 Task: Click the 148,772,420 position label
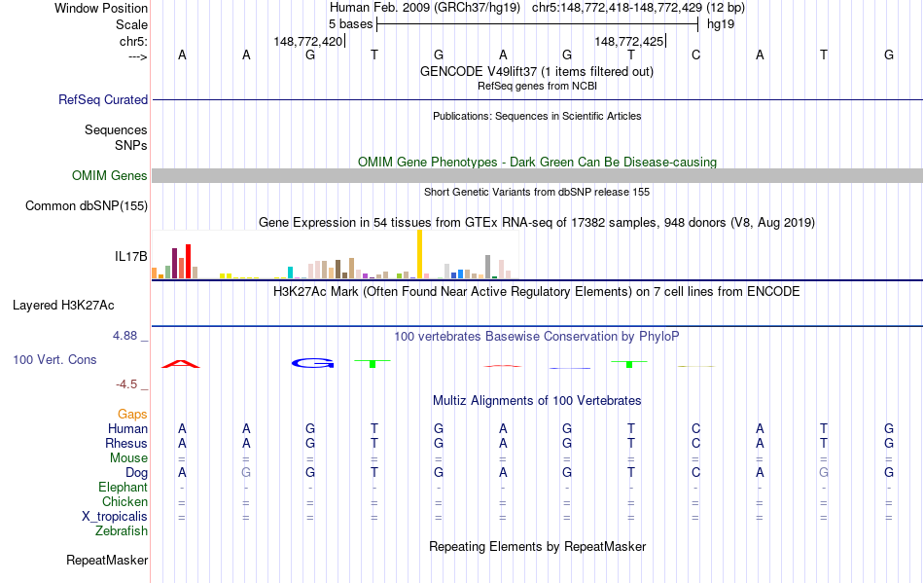pos(307,41)
